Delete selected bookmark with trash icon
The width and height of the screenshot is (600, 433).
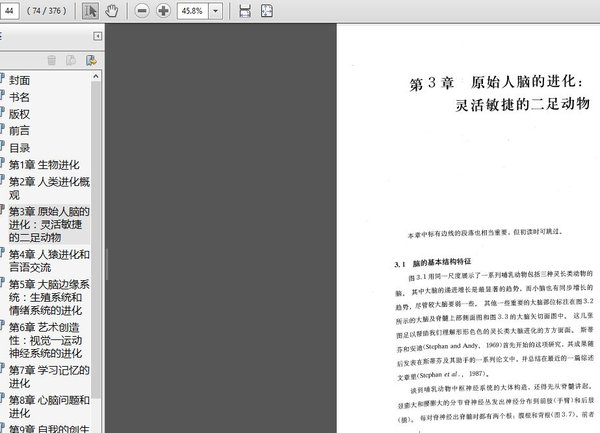pos(52,60)
